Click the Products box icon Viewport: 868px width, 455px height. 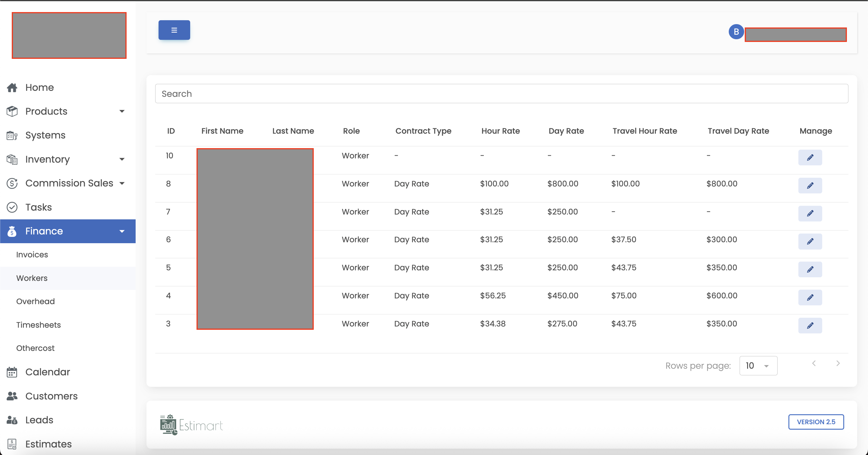coord(12,111)
